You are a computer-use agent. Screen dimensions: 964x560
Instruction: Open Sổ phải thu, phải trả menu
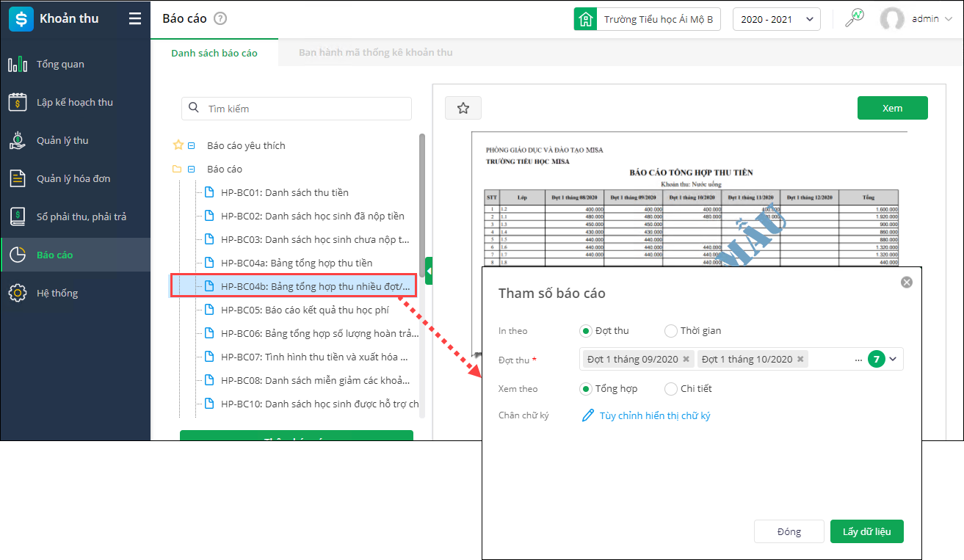tap(81, 217)
